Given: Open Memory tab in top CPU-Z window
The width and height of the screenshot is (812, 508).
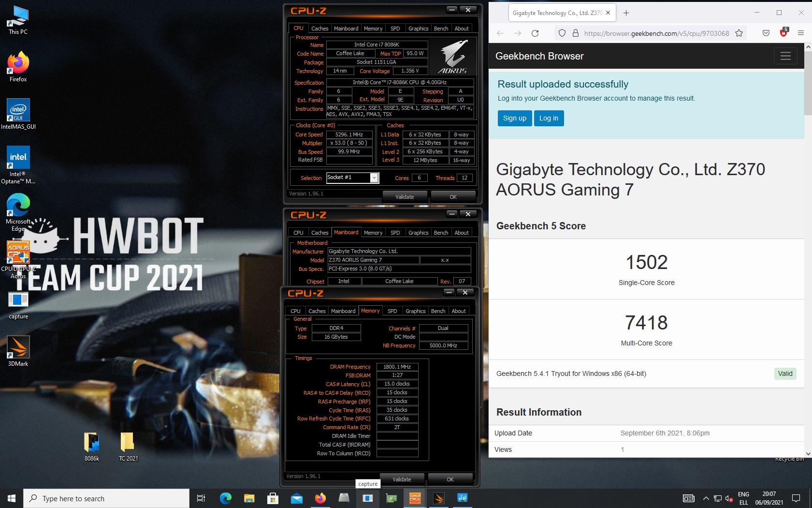Looking at the screenshot, I should [x=373, y=29].
